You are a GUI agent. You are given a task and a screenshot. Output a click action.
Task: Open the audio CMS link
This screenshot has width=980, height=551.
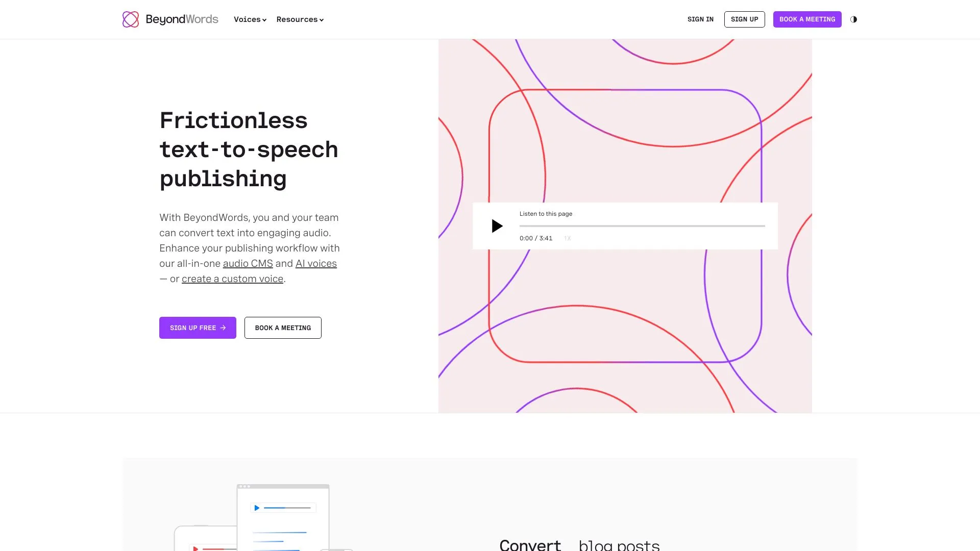[x=248, y=263]
